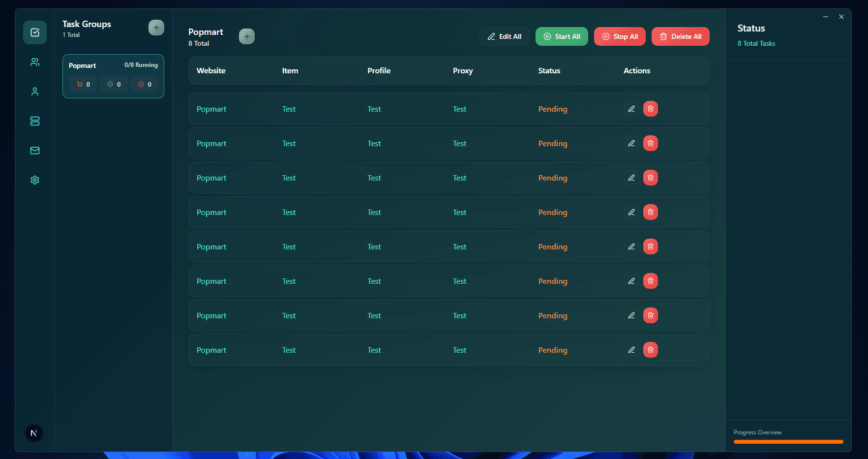
Task: Select the Popmart task group card
Action: point(113,76)
